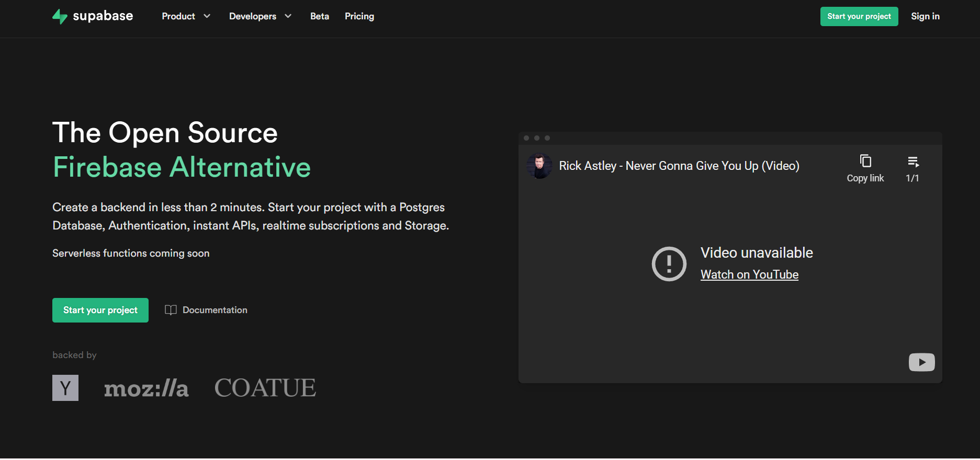980x460 pixels.
Task: Click the Video unavailable warning icon
Action: (x=669, y=264)
